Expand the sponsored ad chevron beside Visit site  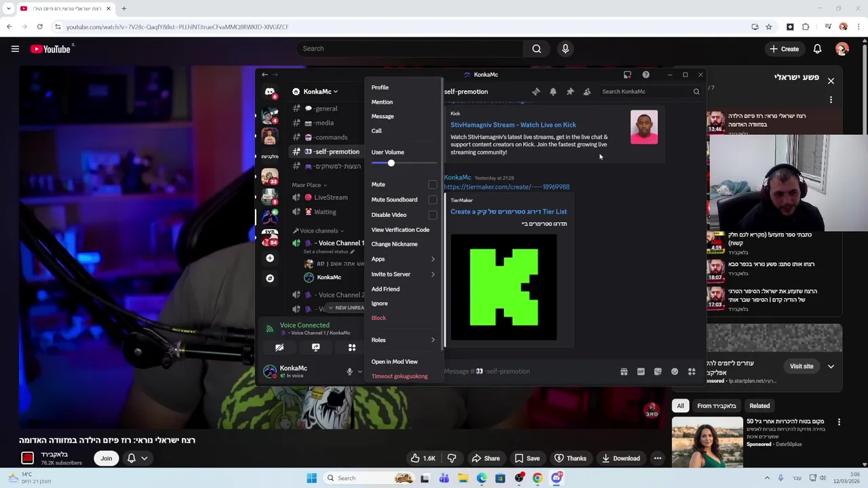pyautogui.click(x=831, y=366)
